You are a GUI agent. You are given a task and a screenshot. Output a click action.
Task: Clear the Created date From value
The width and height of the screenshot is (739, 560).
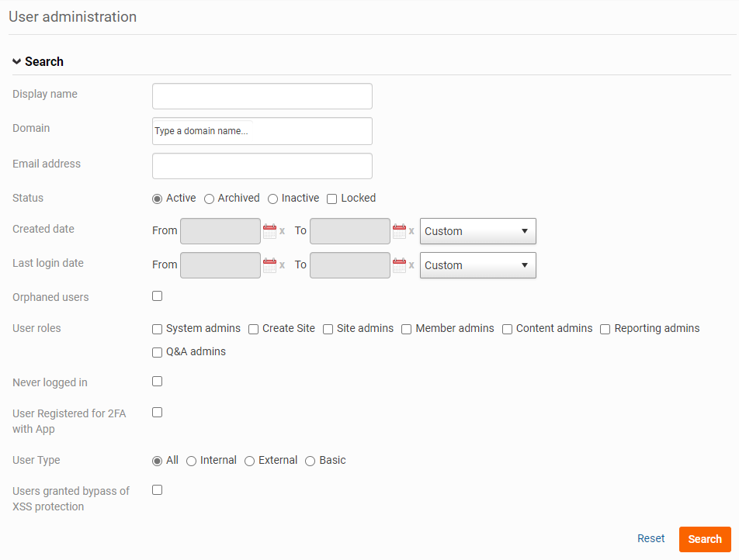click(x=283, y=231)
